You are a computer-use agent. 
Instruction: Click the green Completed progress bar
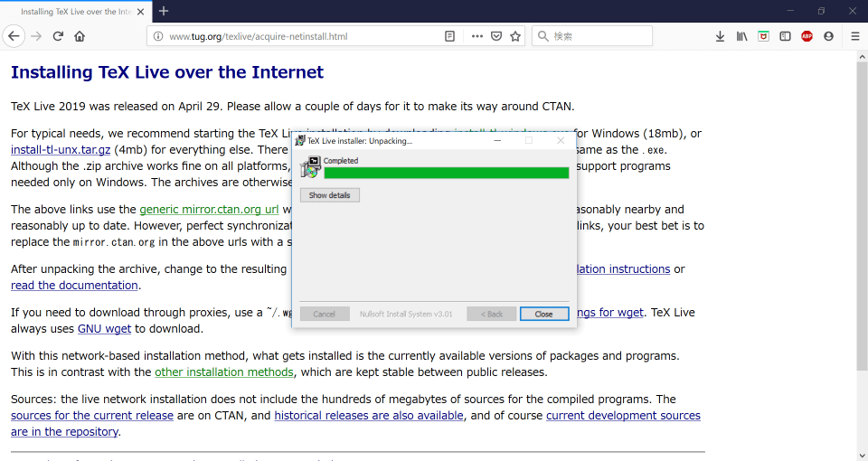(x=446, y=173)
